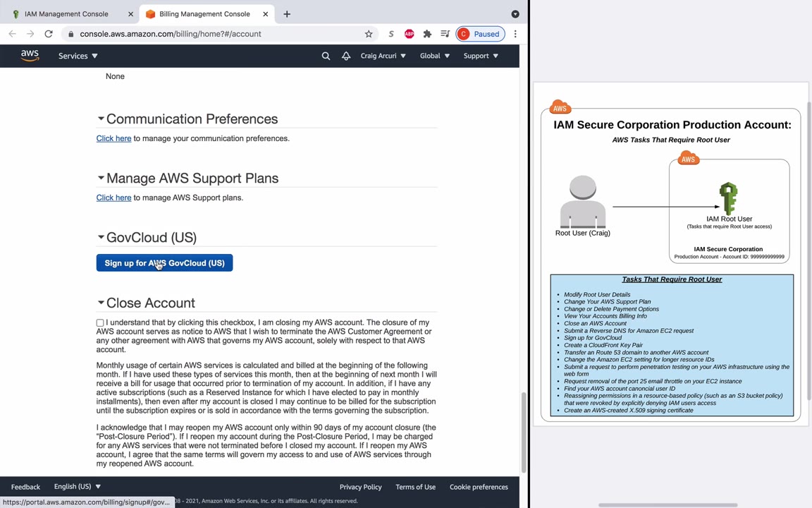
Task: Select the Billing Management Console tab
Action: pos(204,14)
